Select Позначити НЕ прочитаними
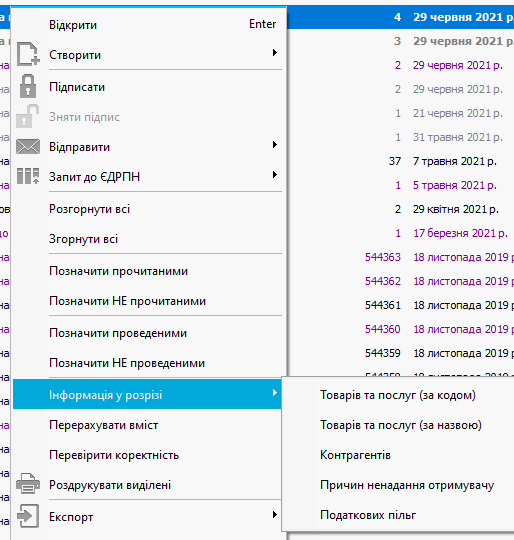Viewport: 514px width, 540px height. click(x=148, y=301)
